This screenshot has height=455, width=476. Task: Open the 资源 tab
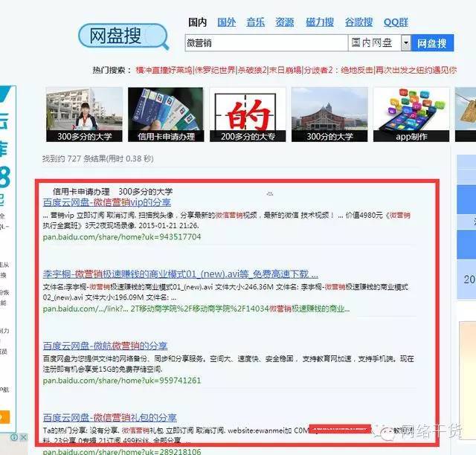tap(284, 22)
